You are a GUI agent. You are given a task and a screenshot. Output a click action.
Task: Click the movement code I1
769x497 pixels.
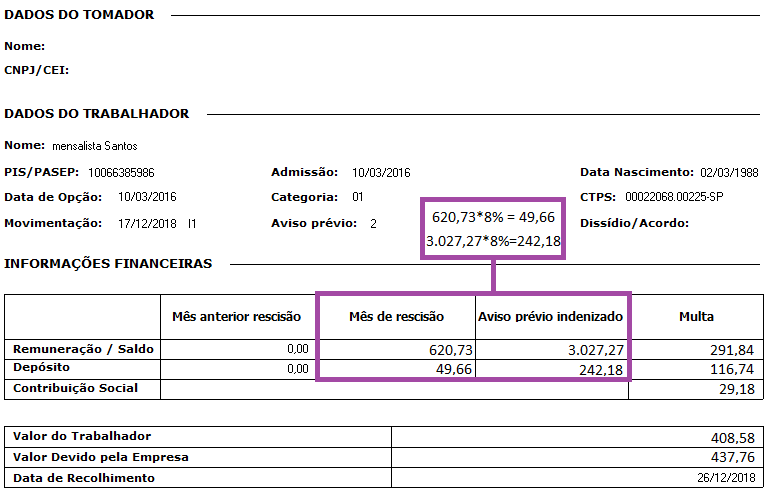point(192,224)
